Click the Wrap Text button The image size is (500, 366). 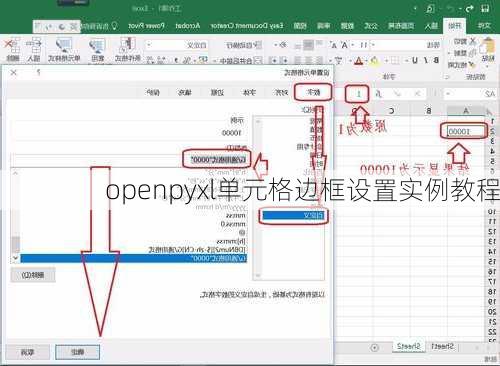(243, 45)
